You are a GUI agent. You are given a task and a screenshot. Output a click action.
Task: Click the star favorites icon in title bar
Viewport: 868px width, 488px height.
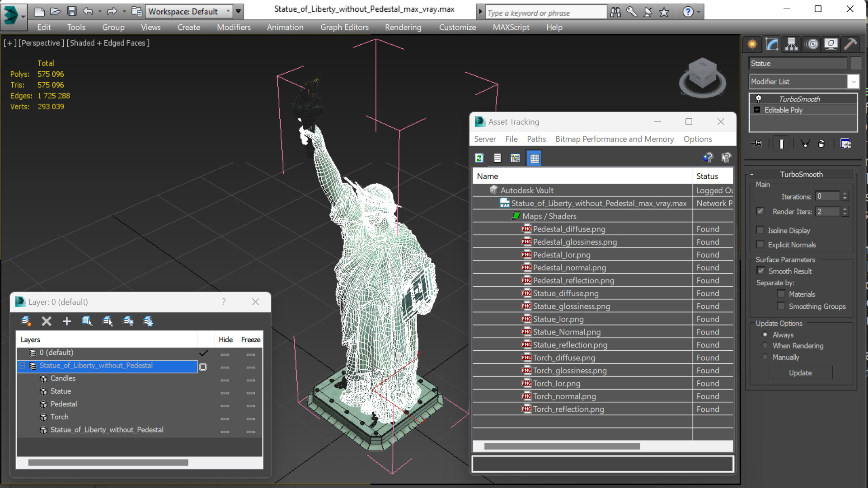tap(664, 12)
